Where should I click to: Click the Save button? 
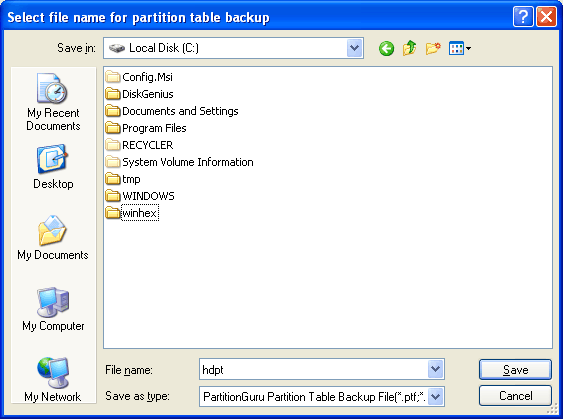(x=515, y=369)
